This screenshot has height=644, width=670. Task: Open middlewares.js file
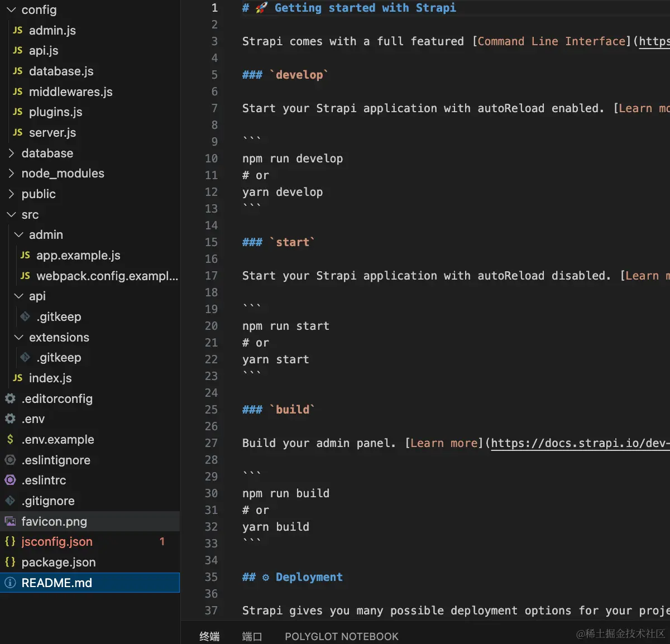(71, 92)
